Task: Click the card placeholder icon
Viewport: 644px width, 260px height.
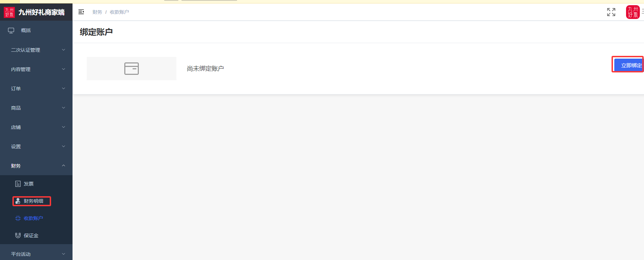Action: click(131, 69)
